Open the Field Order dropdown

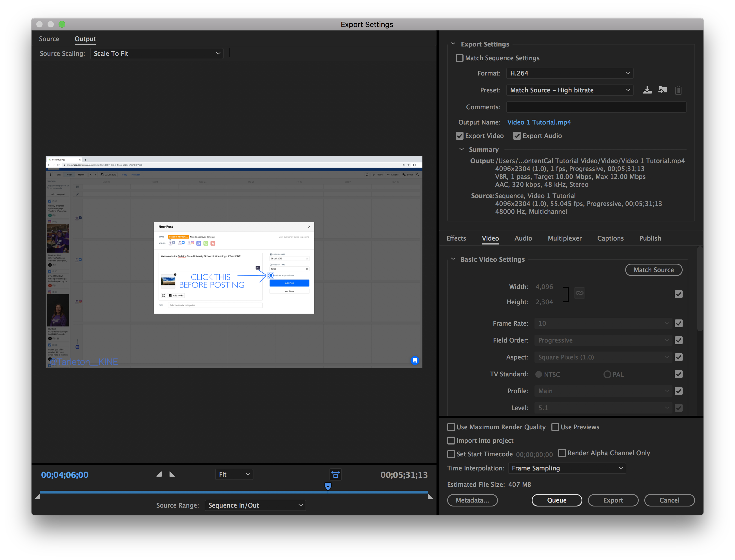pyautogui.click(x=603, y=340)
